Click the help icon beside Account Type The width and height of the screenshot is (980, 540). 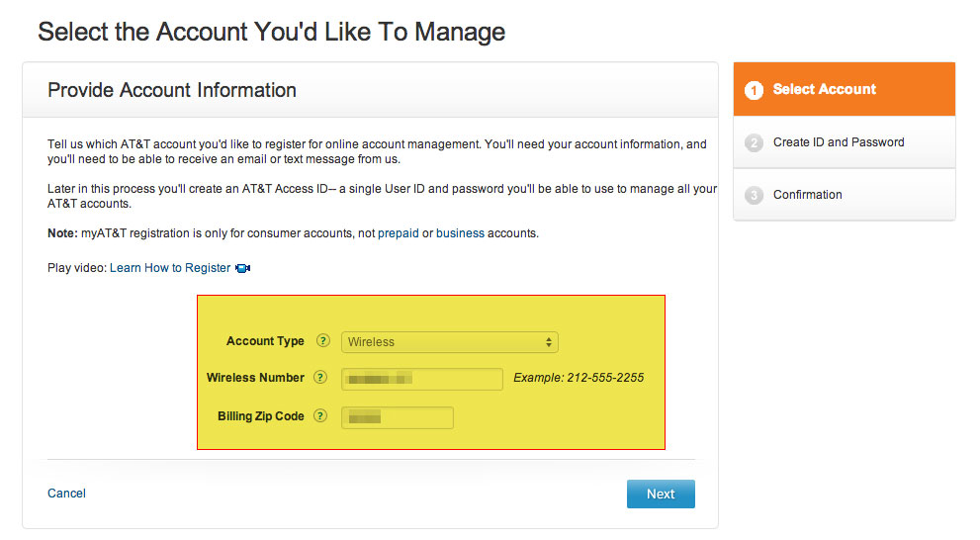(322, 341)
